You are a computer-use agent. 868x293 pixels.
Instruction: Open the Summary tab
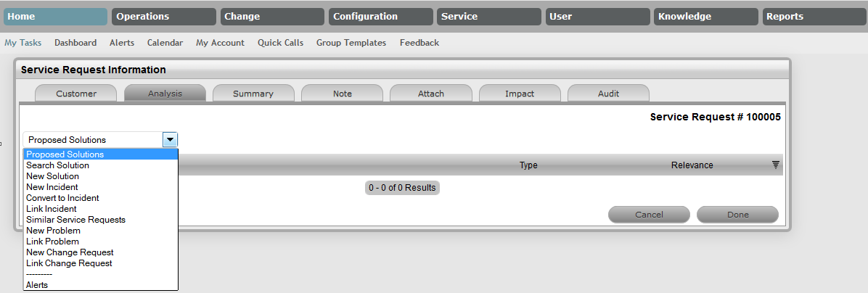coord(253,94)
